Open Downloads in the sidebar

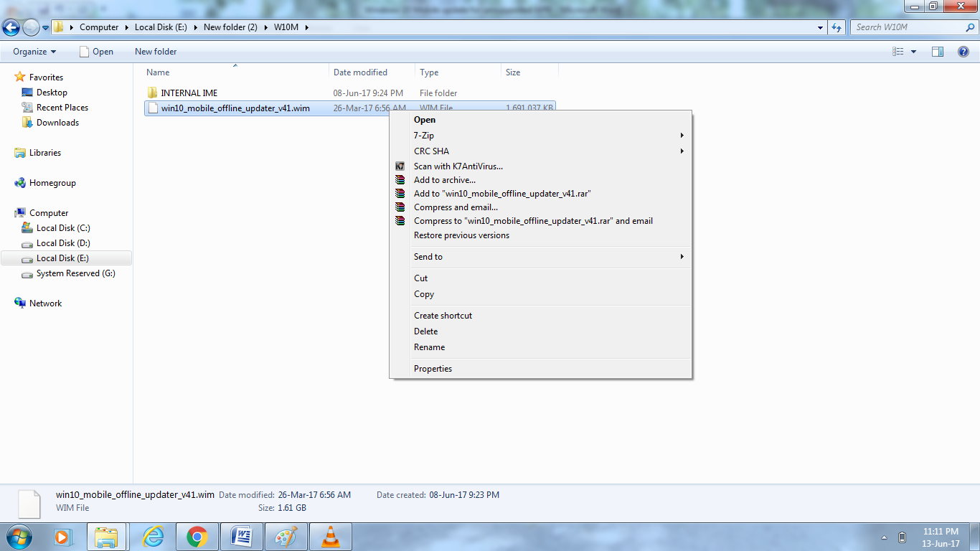click(x=57, y=123)
